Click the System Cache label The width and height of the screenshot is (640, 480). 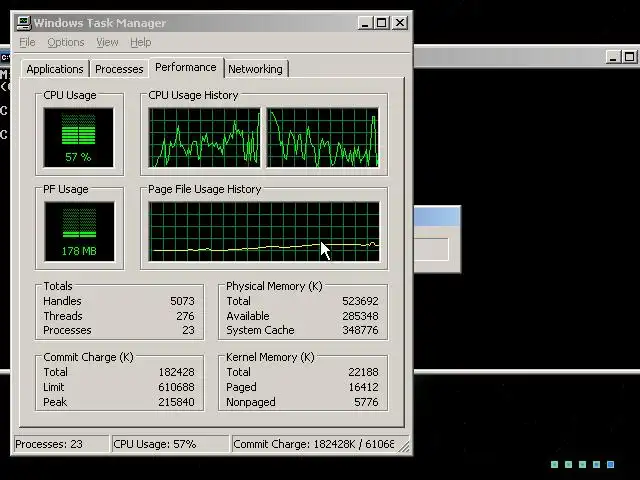pos(260,330)
